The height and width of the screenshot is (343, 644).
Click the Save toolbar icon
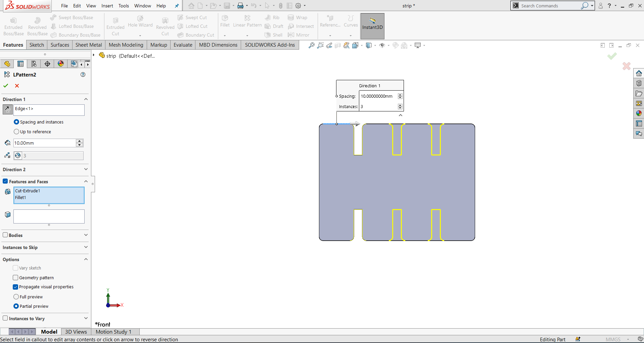[x=227, y=6]
